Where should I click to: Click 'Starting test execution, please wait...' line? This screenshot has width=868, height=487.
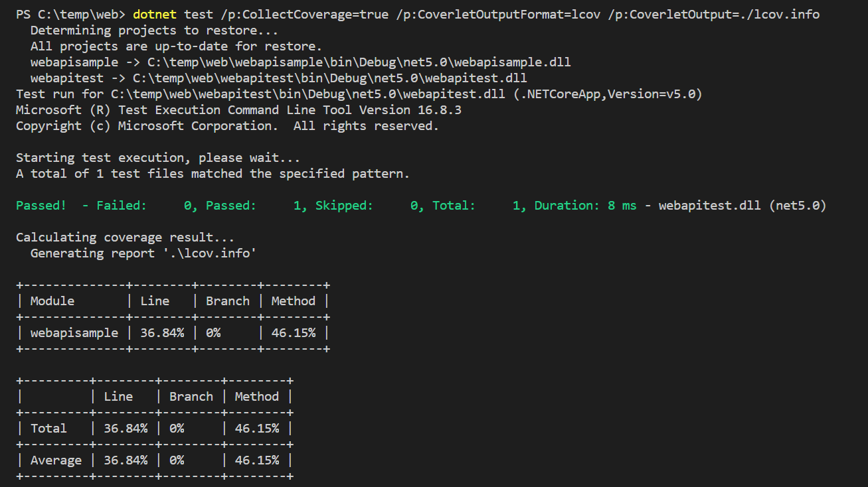(158, 158)
